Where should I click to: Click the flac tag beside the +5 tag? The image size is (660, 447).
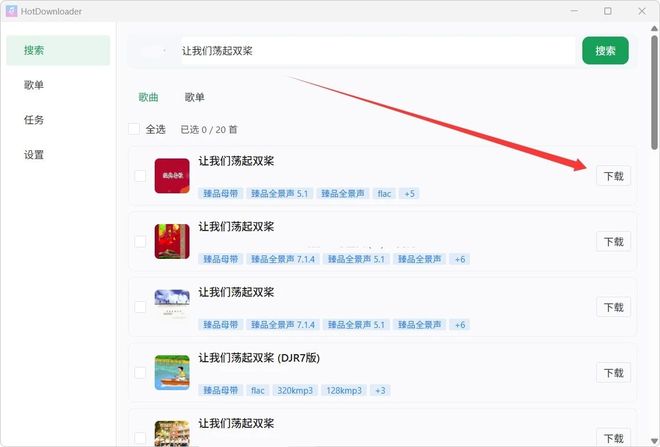click(x=384, y=194)
